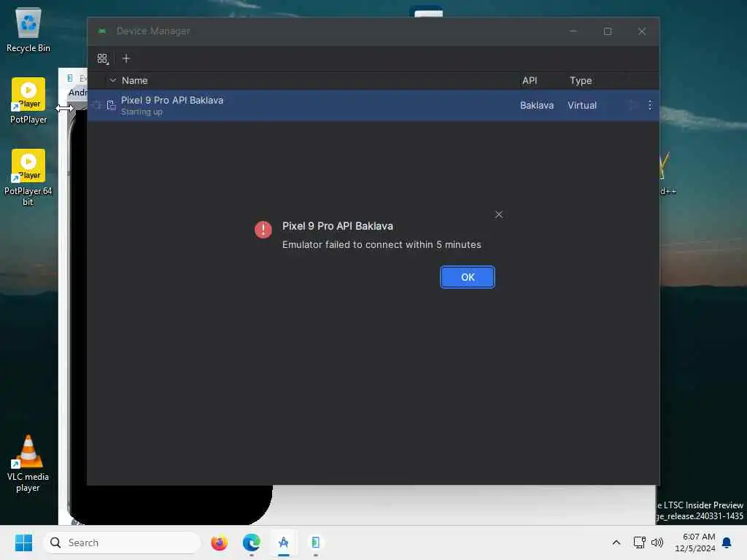
Task: Sort the list by the Name header
Action: [x=135, y=80]
